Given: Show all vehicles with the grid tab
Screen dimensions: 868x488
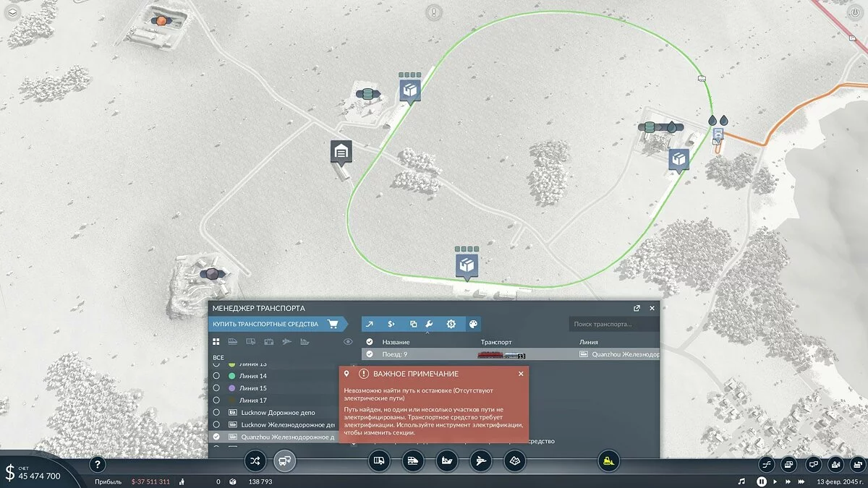Looking at the screenshot, I should coord(216,341).
